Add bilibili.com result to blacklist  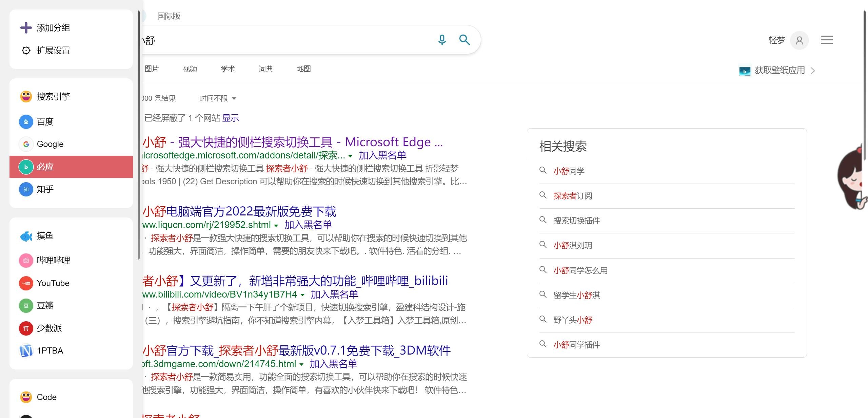pos(334,294)
